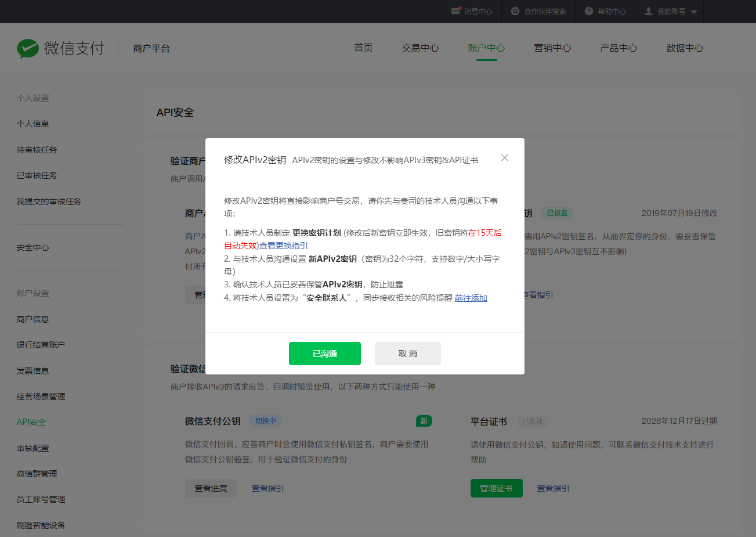The image size is (756, 537).
Task: Open 员工账号管理 in the sidebar
Action: (41, 499)
